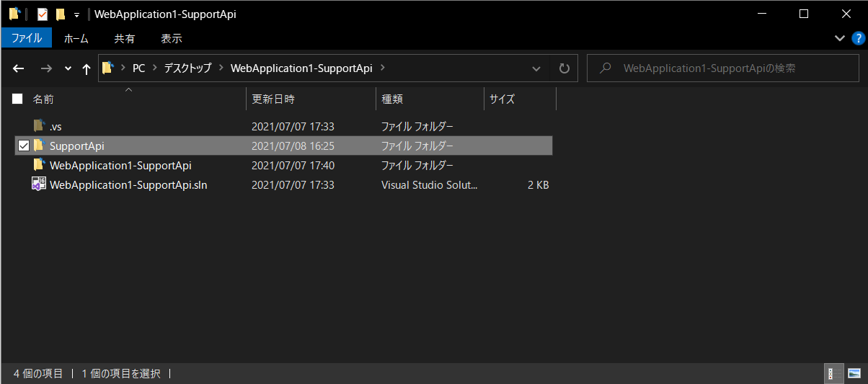Open the address bar history dropdown
The height and width of the screenshot is (384, 868).
click(536, 68)
